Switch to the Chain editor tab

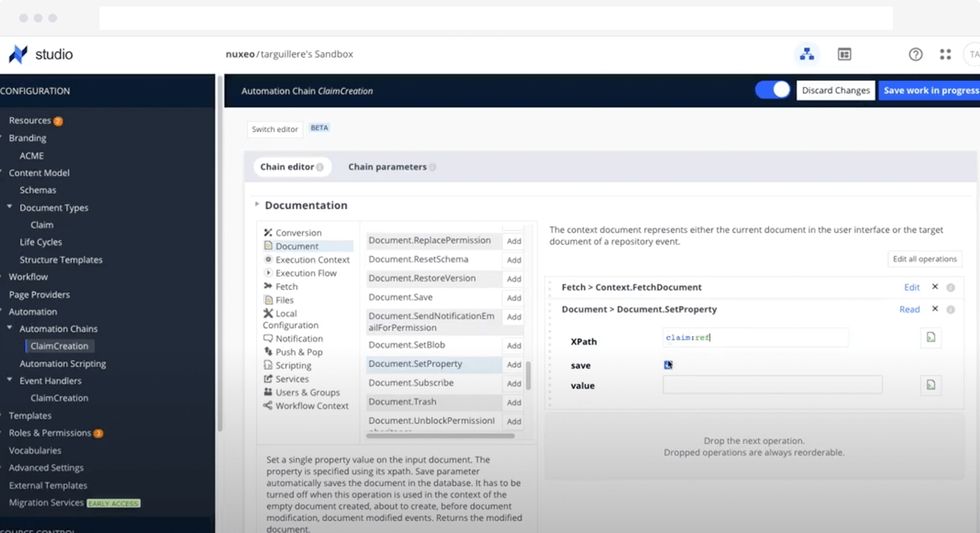coord(292,167)
